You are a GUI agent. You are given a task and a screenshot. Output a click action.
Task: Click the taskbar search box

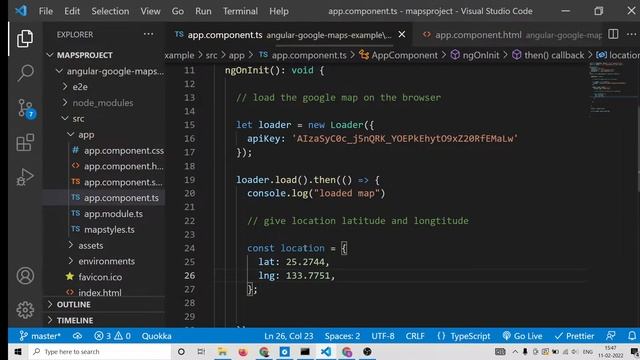pyautogui.click(x=99, y=351)
